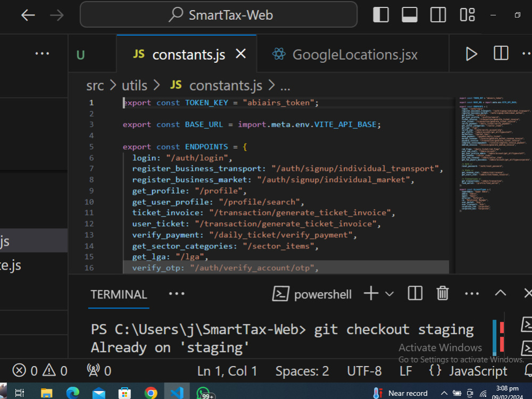532x399 pixels.
Task: Click the BASE_URL constant name
Action: [204, 124]
